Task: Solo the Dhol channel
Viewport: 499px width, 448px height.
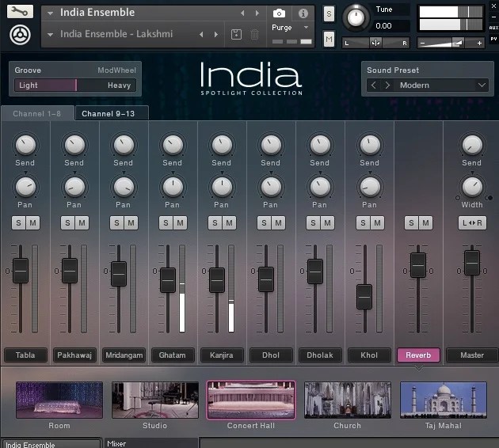Action: point(264,223)
